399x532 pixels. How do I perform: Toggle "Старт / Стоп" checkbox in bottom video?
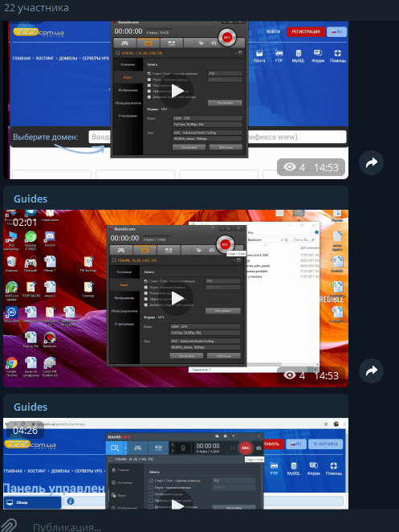151,481
